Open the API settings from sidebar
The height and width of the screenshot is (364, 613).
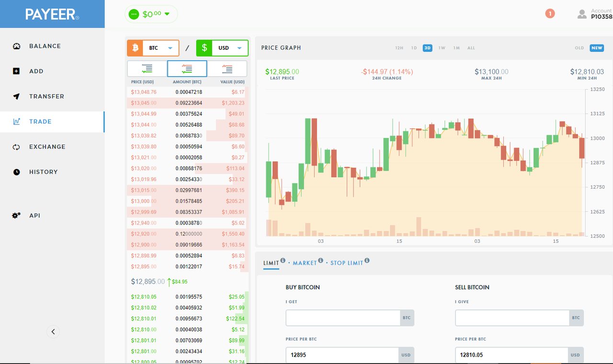(34, 215)
